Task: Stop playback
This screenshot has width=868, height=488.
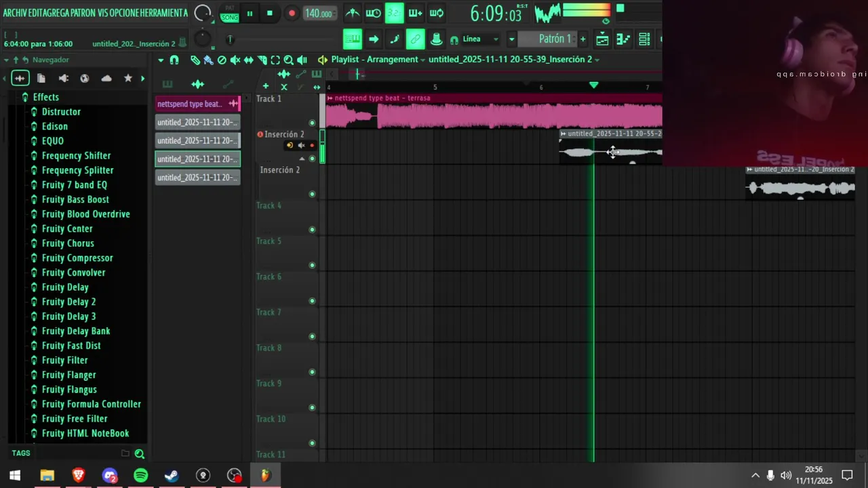Action: pyautogui.click(x=270, y=14)
